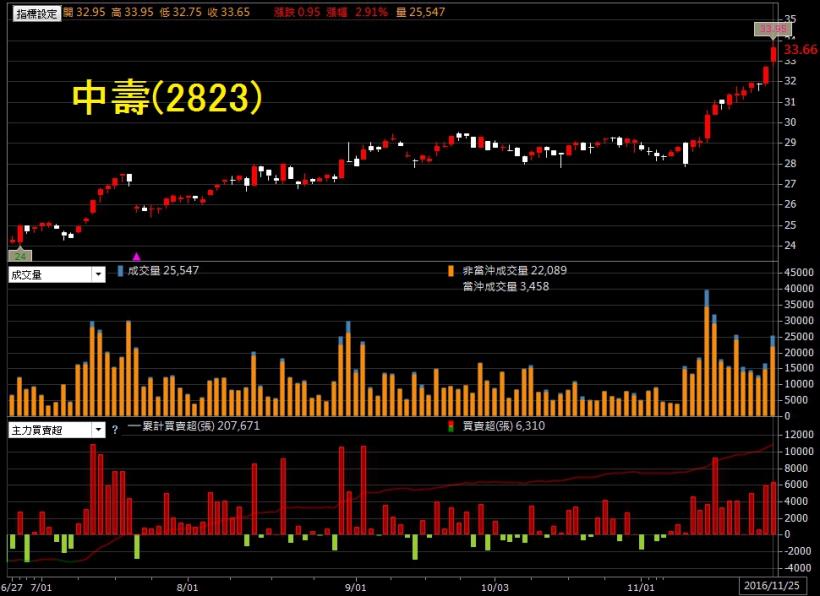Click the 6/27 date axis label
The width and height of the screenshot is (820, 596).
coord(12,587)
